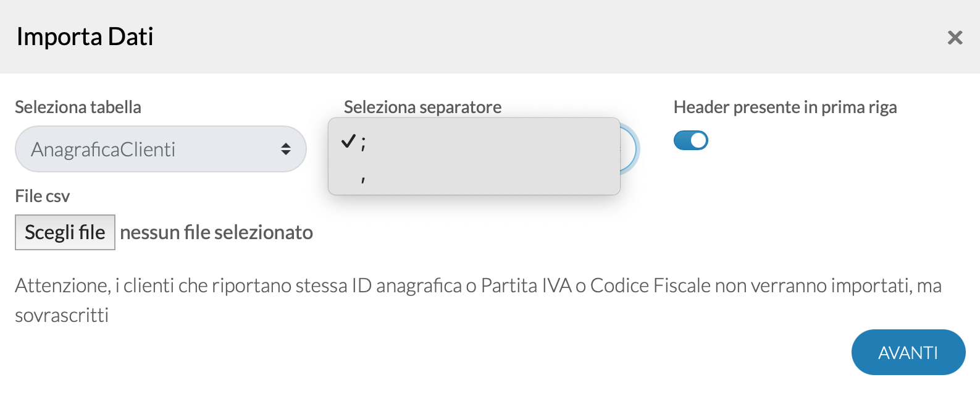Click the File csv label
The width and height of the screenshot is (980, 393).
pyautogui.click(x=42, y=196)
